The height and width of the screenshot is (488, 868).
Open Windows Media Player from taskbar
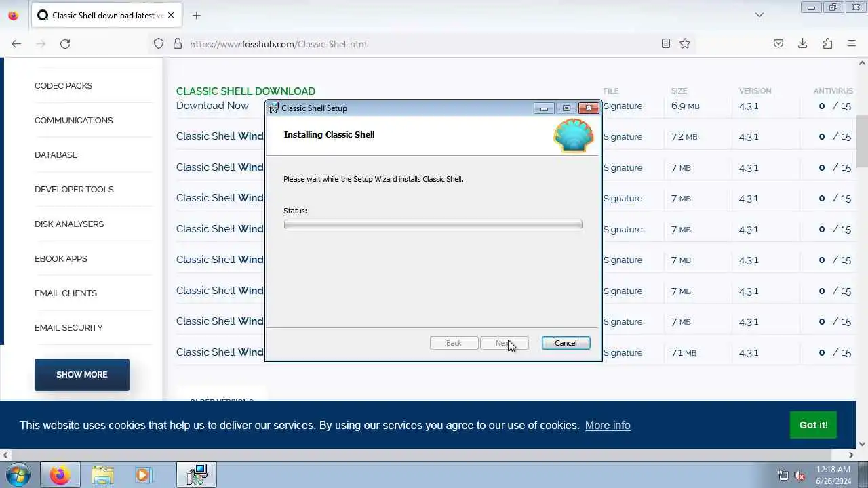(143, 475)
